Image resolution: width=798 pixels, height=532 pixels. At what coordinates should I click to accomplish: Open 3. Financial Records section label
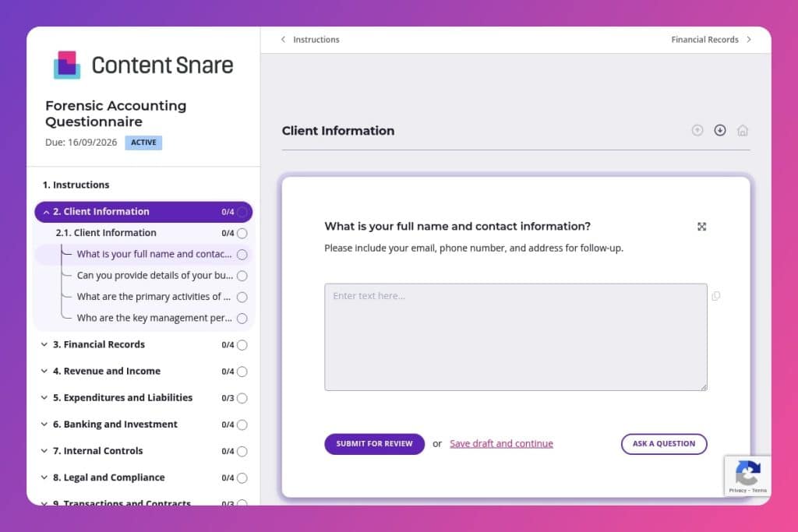pyautogui.click(x=99, y=344)
